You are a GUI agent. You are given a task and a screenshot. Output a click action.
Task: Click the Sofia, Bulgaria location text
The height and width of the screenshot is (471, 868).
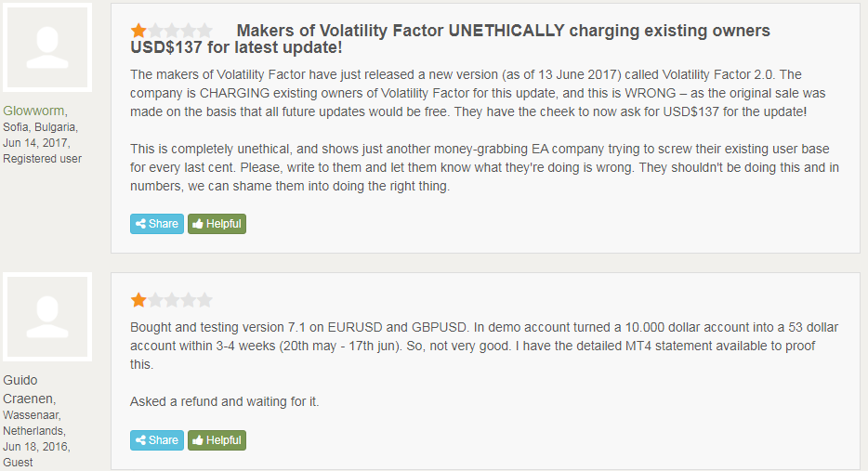coord(40,127)
